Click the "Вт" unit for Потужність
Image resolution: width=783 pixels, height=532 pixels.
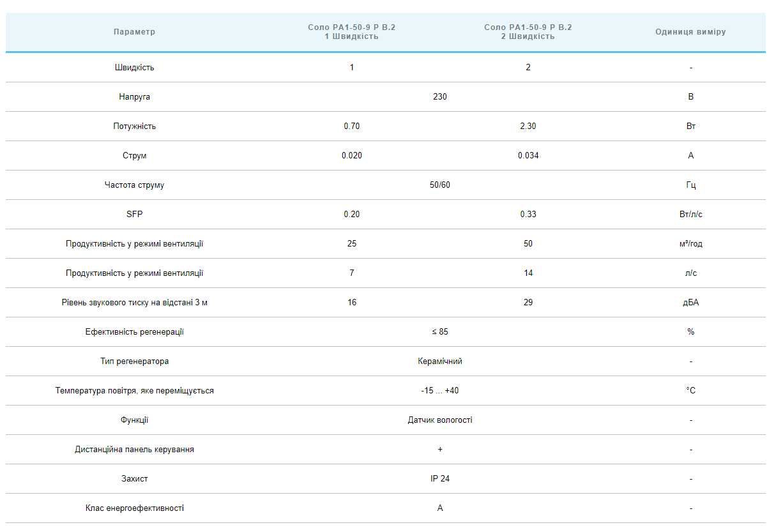pyautogui.click(x=691, y=126)
